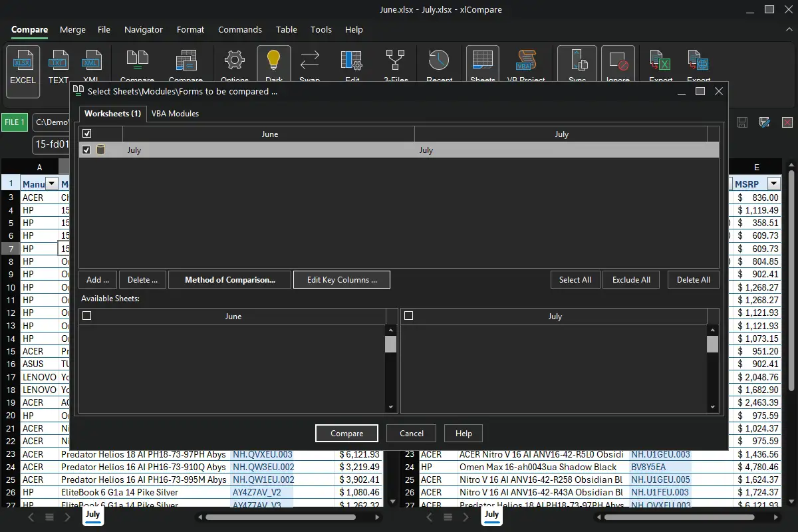The width and height of the screenshot is (798, 532).
Task: Switch to the VBA Modules tab
Action: [175, 113]
